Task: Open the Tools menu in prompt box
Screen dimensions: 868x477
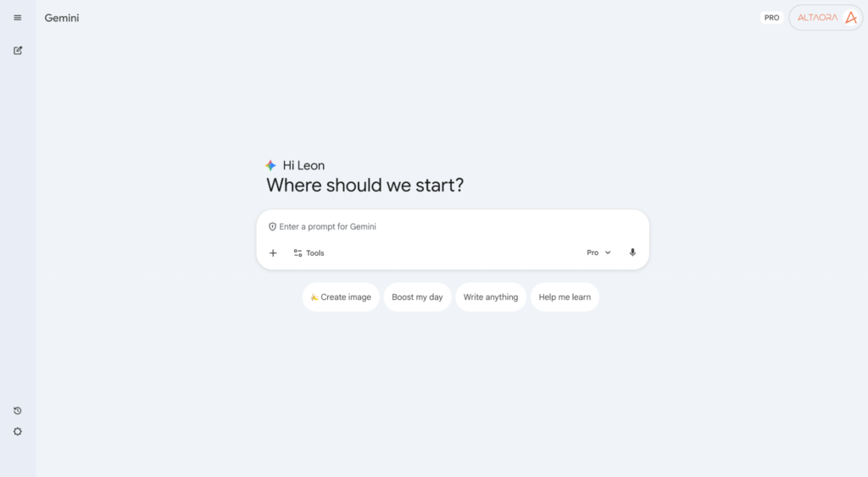Action: [x=309, y=252]
